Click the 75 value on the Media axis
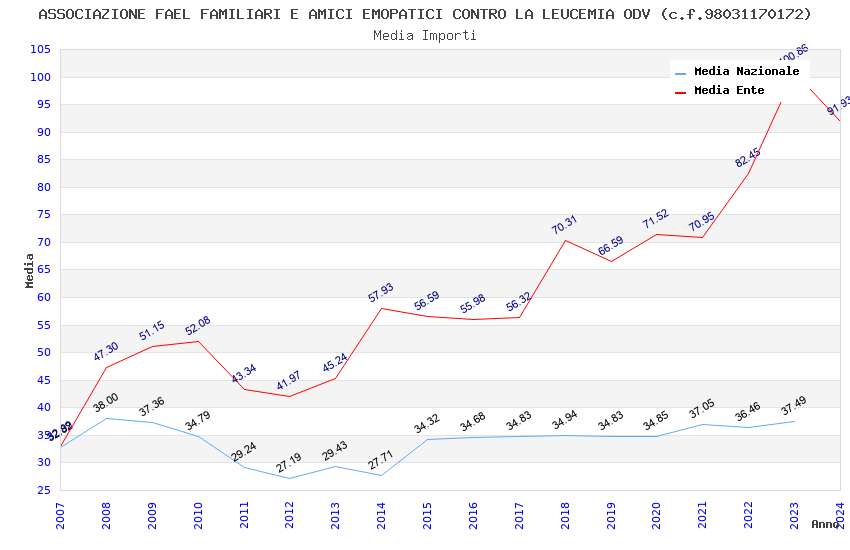Image resolution: width=850 pixels, height=550 pixels. click(x=44, y=215)
